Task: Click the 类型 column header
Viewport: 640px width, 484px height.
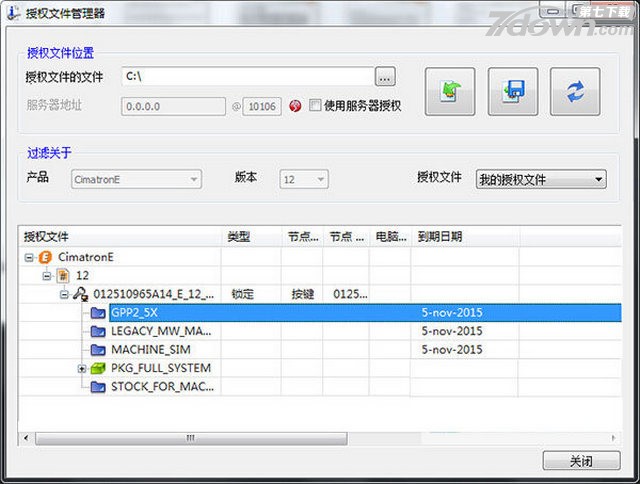Action: [x=252, y=236]
